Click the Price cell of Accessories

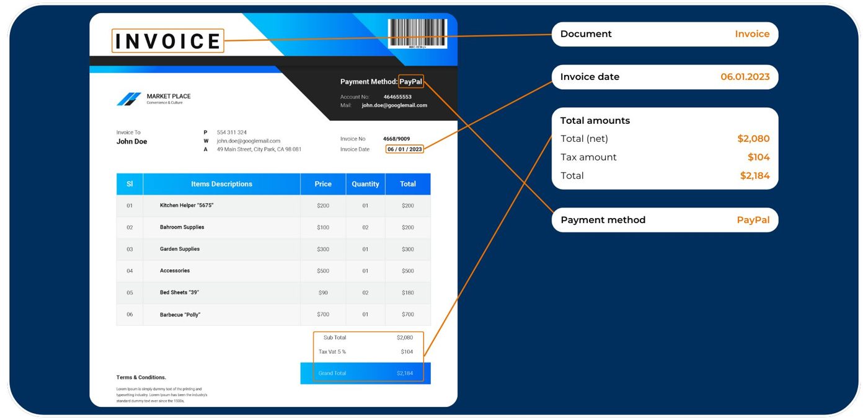click(323, 271)
